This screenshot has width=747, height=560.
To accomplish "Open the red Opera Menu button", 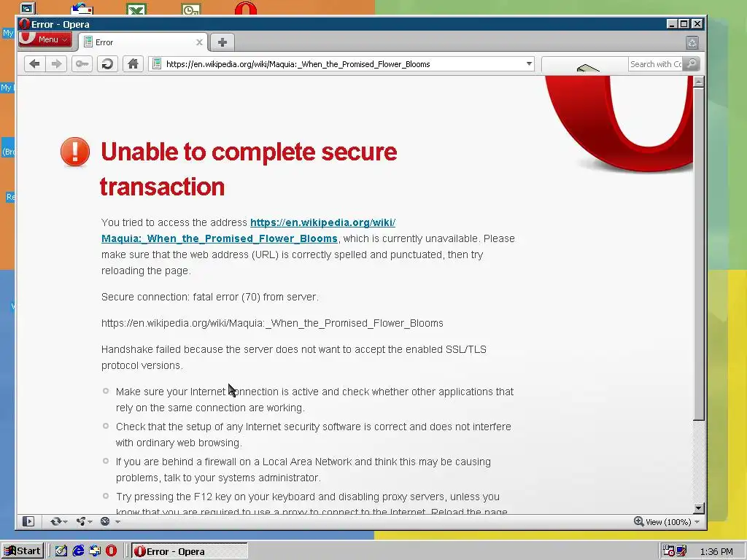I will [45, 39].
